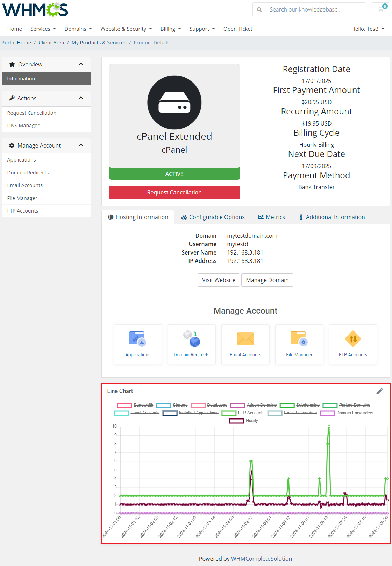Open the Billing dropdown menu

171,29
